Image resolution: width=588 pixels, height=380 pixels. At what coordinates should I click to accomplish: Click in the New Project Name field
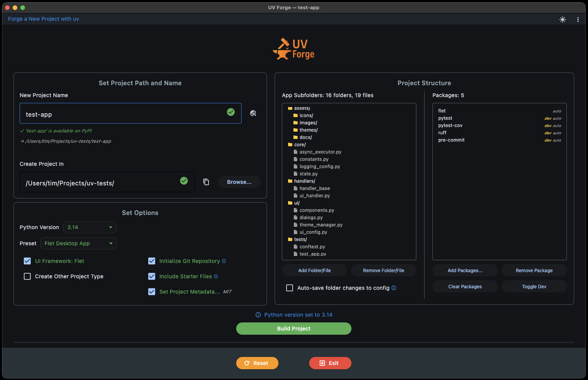[x=123, y=114]
